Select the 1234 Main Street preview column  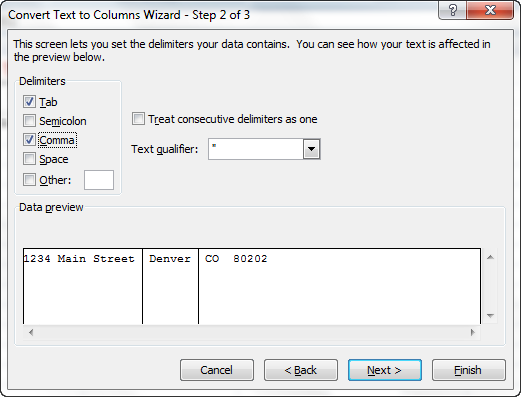coord(83,286)
